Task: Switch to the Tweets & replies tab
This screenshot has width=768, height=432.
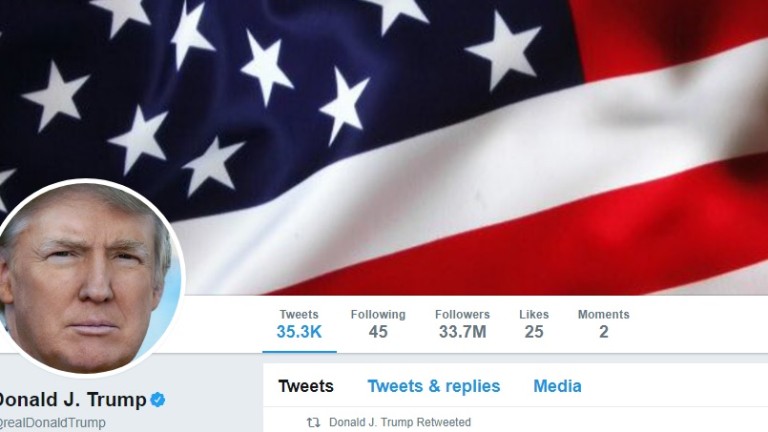Action: (434, 386)
